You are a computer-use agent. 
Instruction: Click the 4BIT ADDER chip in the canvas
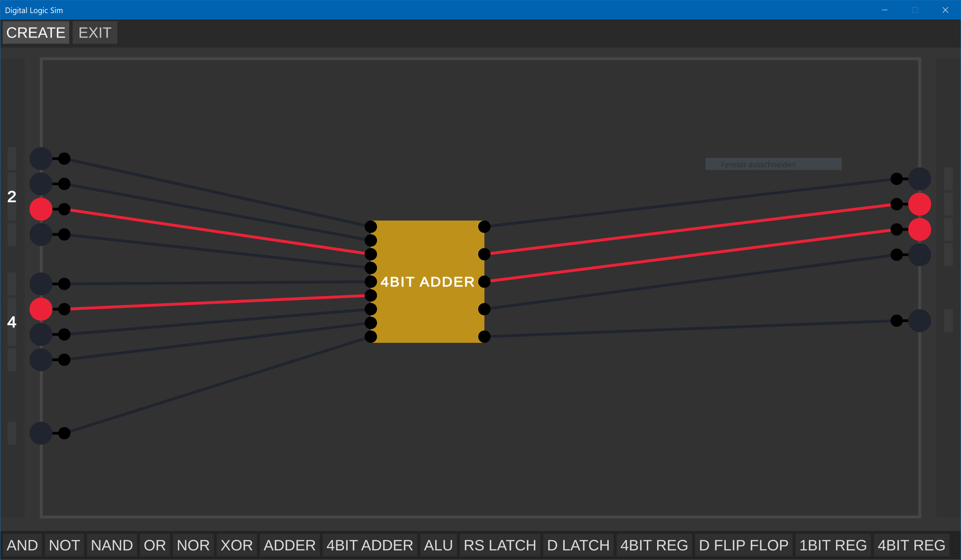coord(428,282)
